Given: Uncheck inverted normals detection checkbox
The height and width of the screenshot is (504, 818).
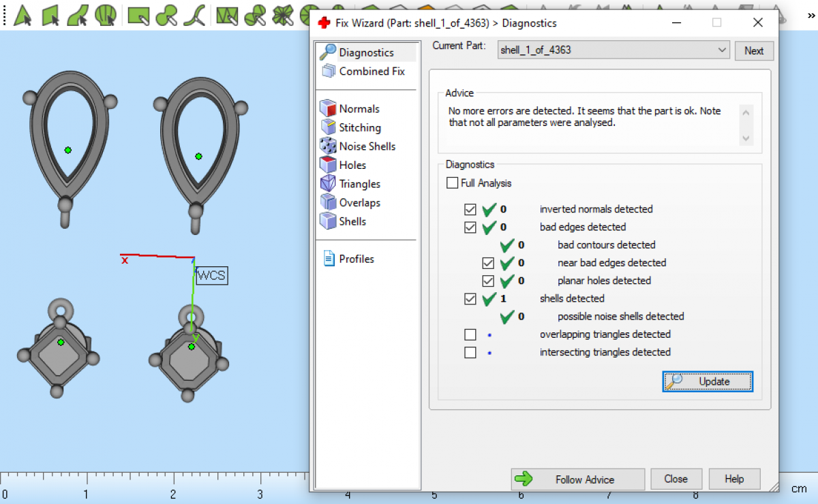Looking at the screenshot, I should [470, 209].
